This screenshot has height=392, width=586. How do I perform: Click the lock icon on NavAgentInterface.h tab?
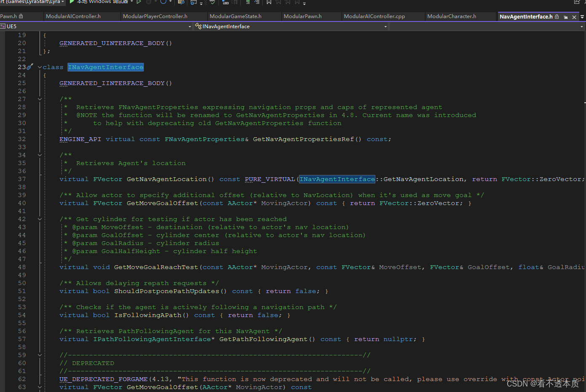click(x=557, y=16)
